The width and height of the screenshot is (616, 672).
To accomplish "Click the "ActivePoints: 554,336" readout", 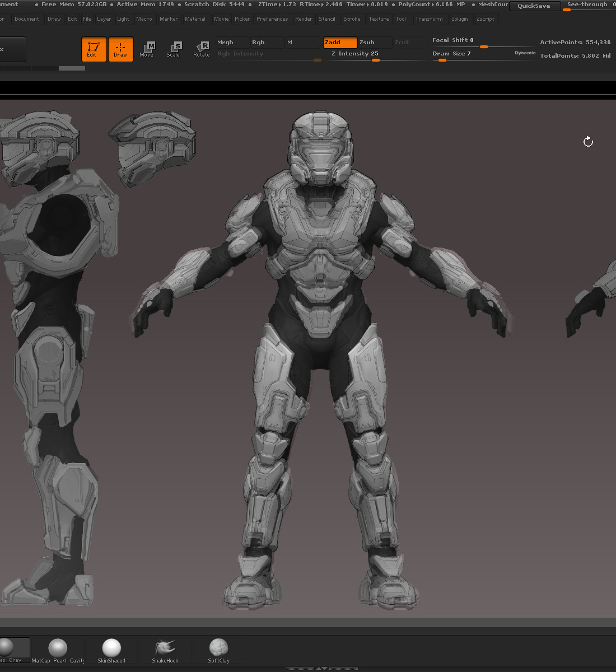I will pyautogui.click(x=575, y=43).
